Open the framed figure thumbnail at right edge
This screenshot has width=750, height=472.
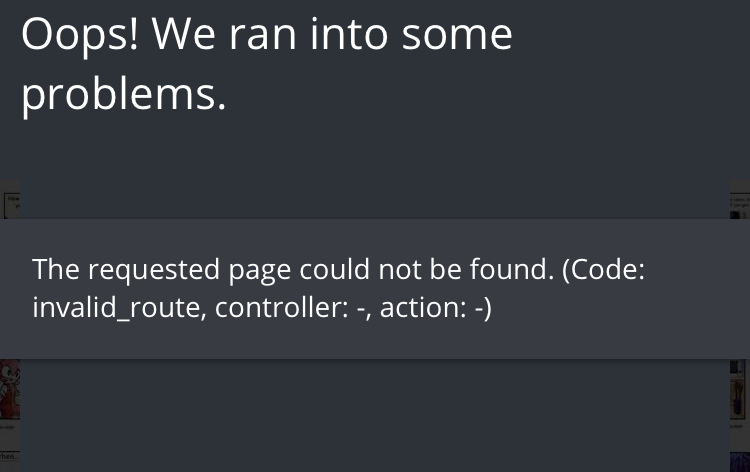point(739,390)
